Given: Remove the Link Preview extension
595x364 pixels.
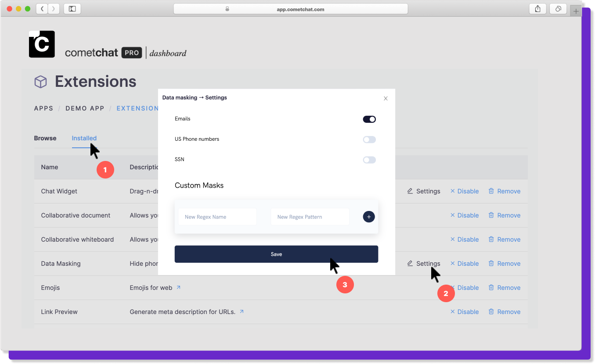Looking at the screenshot, I should tap(505, 312).
